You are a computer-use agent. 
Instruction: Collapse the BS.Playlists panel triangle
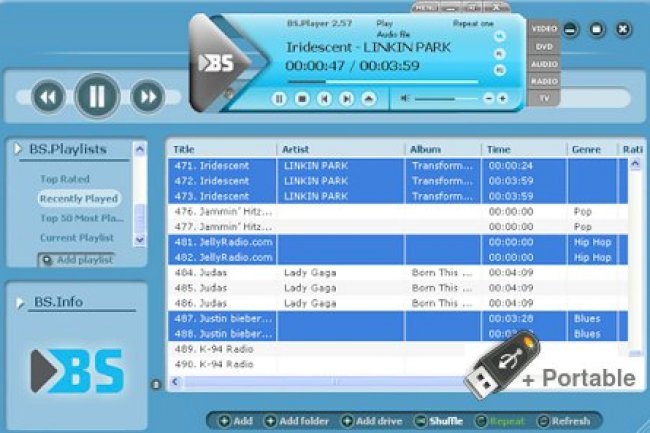(x=18, y=149)
